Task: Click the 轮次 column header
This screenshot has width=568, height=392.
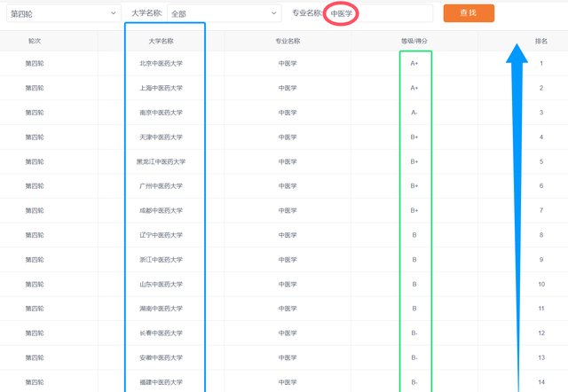Action: click(x=35, y=41)
